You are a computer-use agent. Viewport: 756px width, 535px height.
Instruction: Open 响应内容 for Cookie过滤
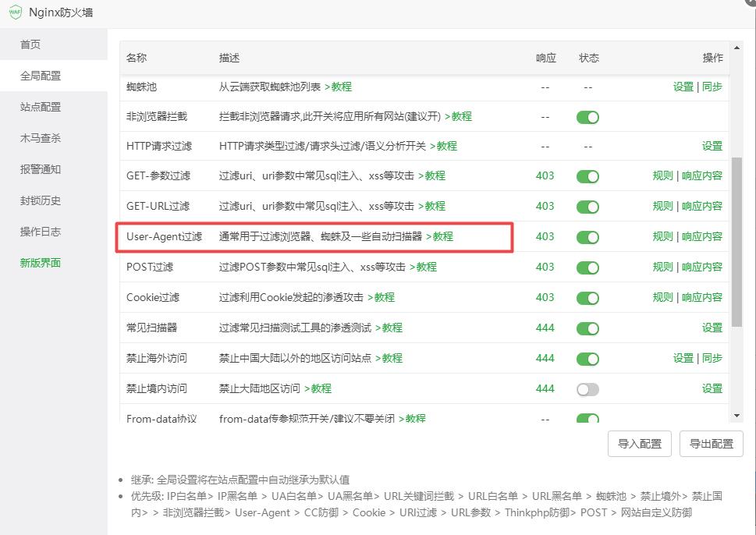[702, 297]
